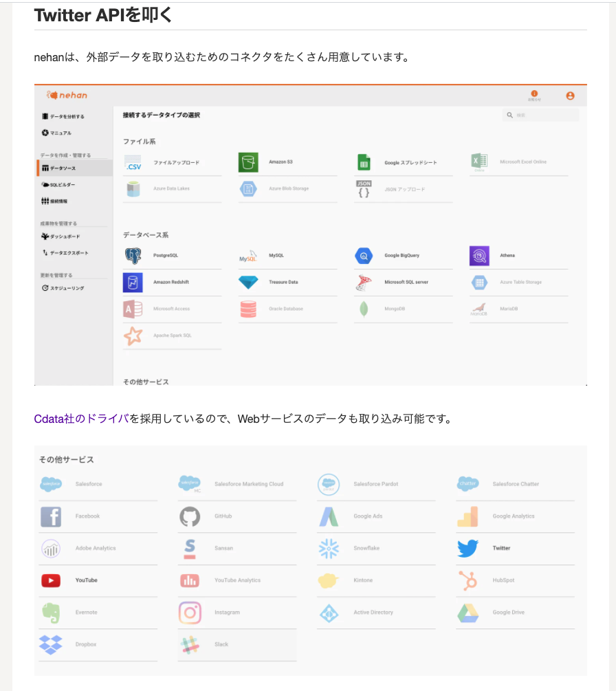616x691 pixels.
Task: Select the Google Analytics icon
Action: point(468,516)
